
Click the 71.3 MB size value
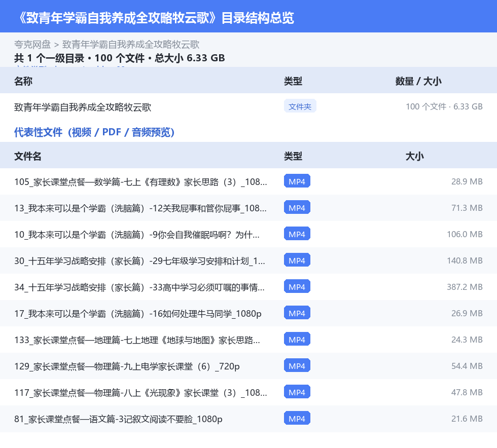pos(467,208)
